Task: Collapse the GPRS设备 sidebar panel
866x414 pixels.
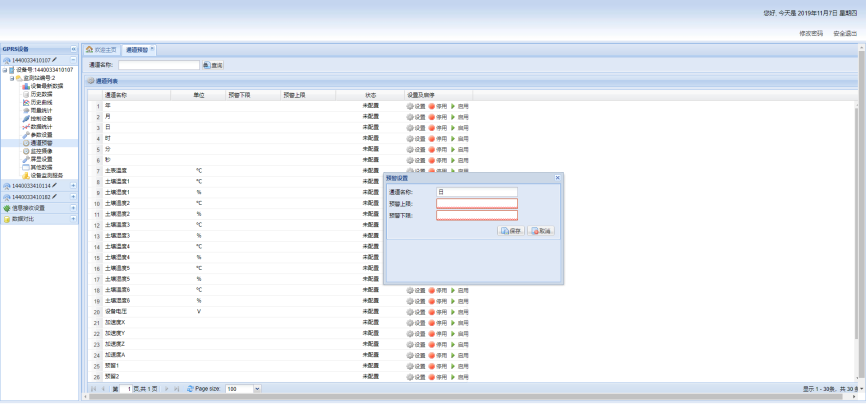Action: click(73, 49)
